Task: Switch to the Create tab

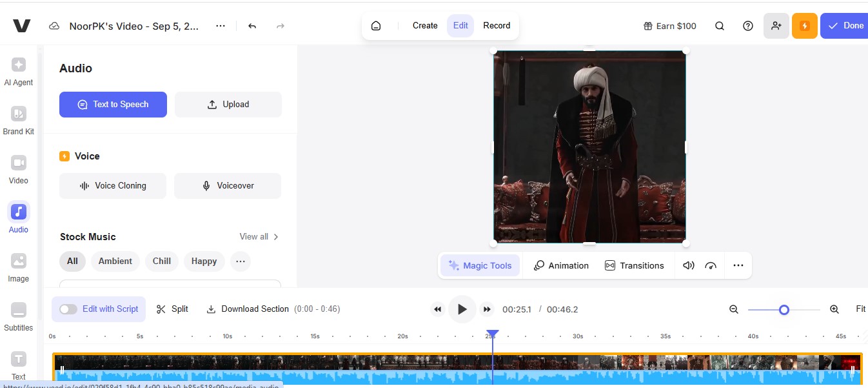Action: pyautogui.click(x=424, y=25)
